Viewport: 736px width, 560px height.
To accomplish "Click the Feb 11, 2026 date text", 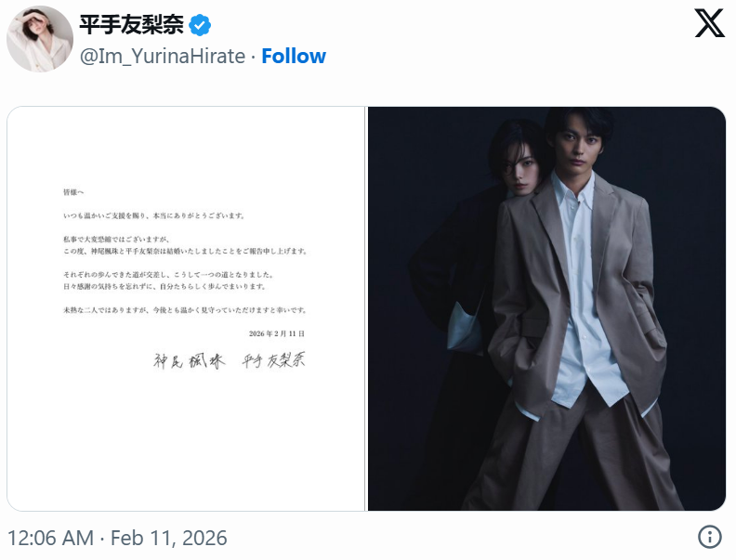I will [169, 538].
